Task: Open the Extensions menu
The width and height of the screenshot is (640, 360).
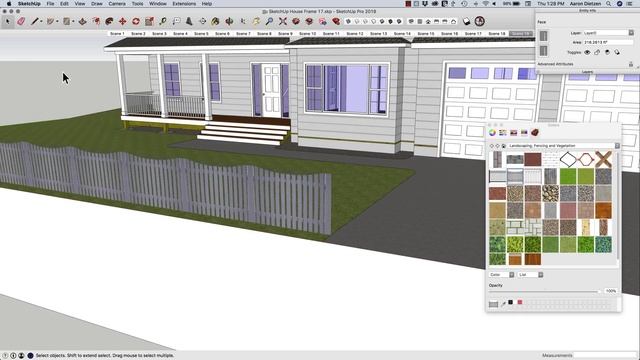Action: coord(184,4)
